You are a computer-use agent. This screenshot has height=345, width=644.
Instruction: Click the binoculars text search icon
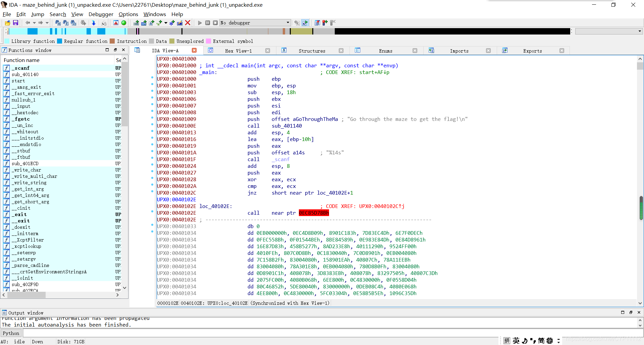point(66,23)
